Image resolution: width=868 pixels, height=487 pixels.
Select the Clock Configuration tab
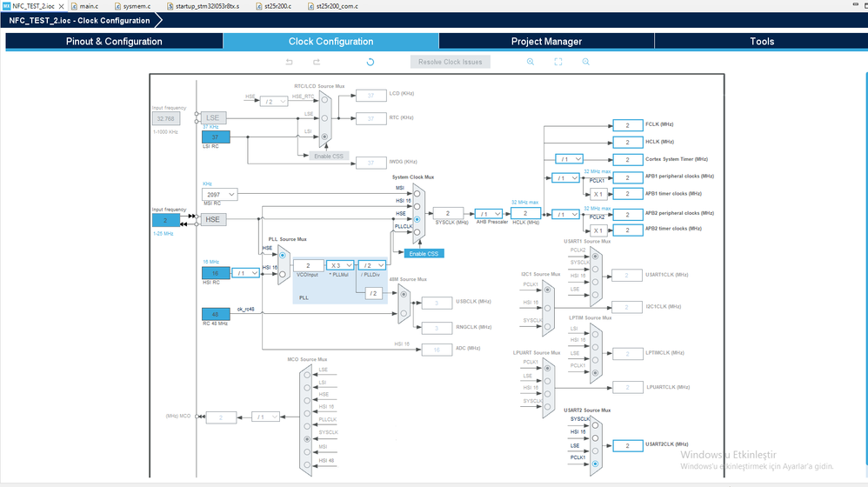(331, 42)
